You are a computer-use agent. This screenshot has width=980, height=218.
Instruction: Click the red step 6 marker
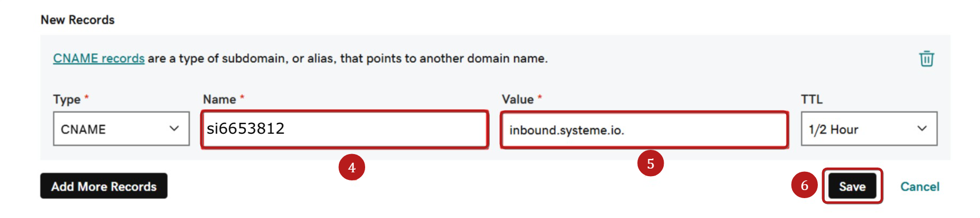[804, 185]
